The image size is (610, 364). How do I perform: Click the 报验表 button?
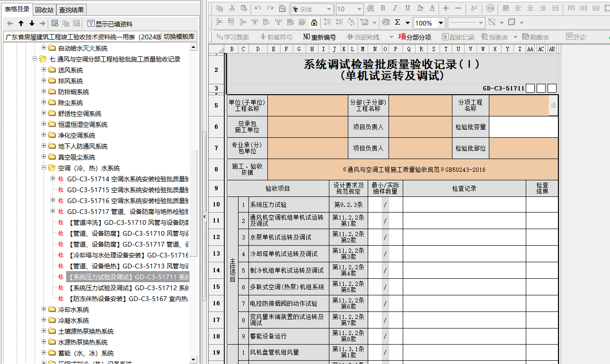pos(495,37)
